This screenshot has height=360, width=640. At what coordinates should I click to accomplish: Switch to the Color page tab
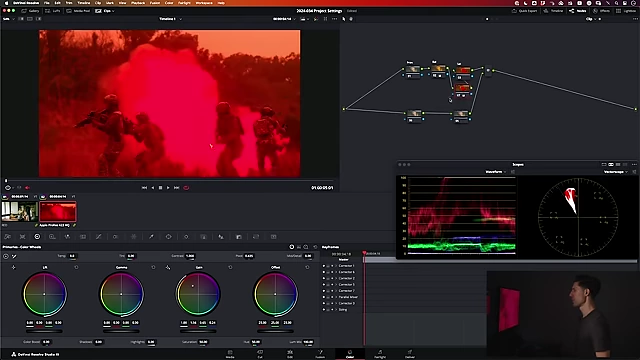[350, 354]
